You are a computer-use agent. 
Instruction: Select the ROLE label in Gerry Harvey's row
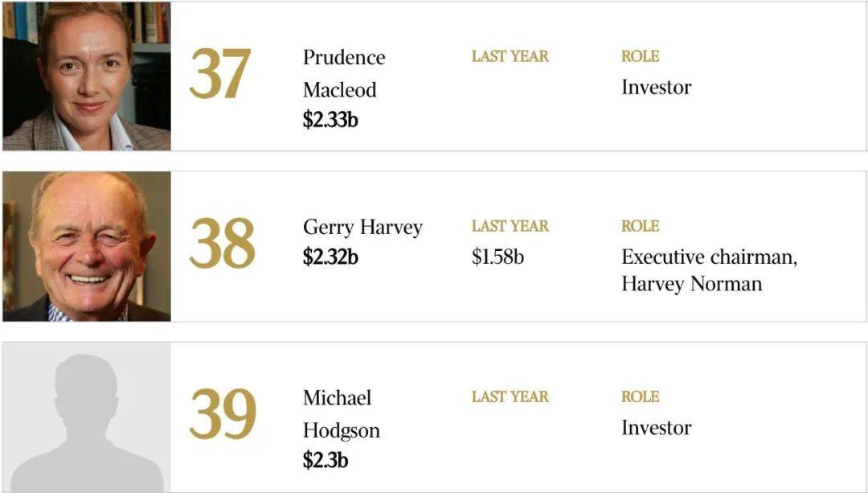(x=640, y=226)
